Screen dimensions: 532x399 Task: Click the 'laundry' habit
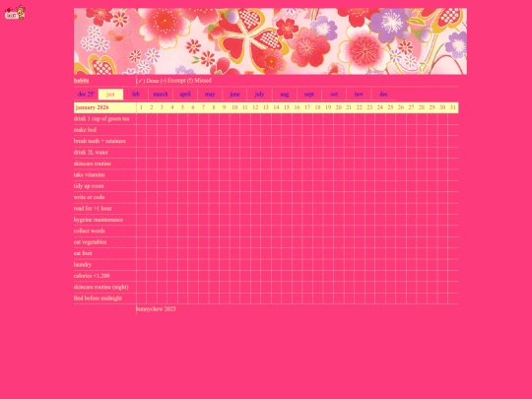click(x=83, y=264)
